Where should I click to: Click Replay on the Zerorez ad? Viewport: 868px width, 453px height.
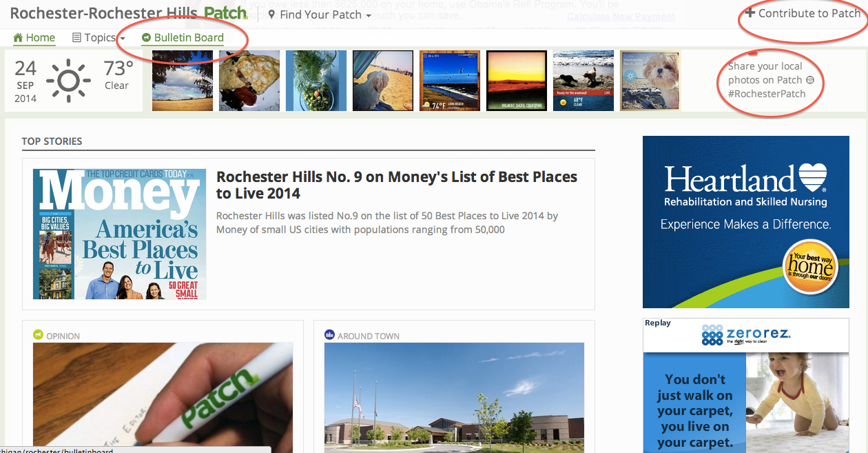tap(658, 323)
